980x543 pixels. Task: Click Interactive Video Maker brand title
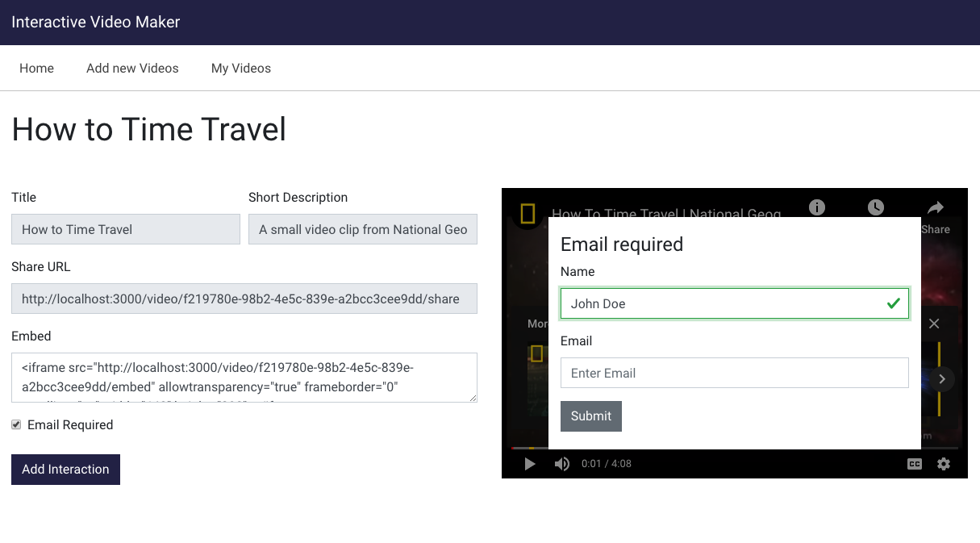coord(96,22)
